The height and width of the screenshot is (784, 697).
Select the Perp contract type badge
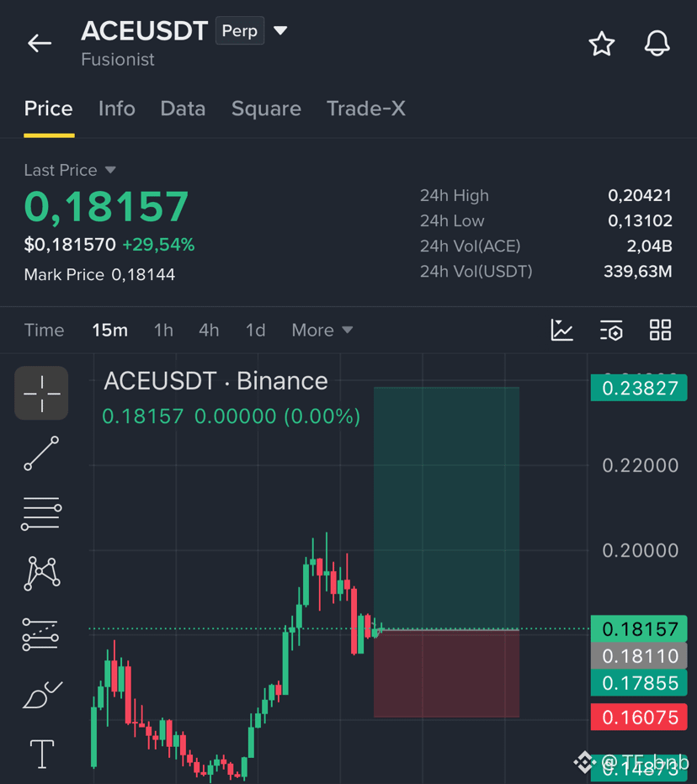240,30
